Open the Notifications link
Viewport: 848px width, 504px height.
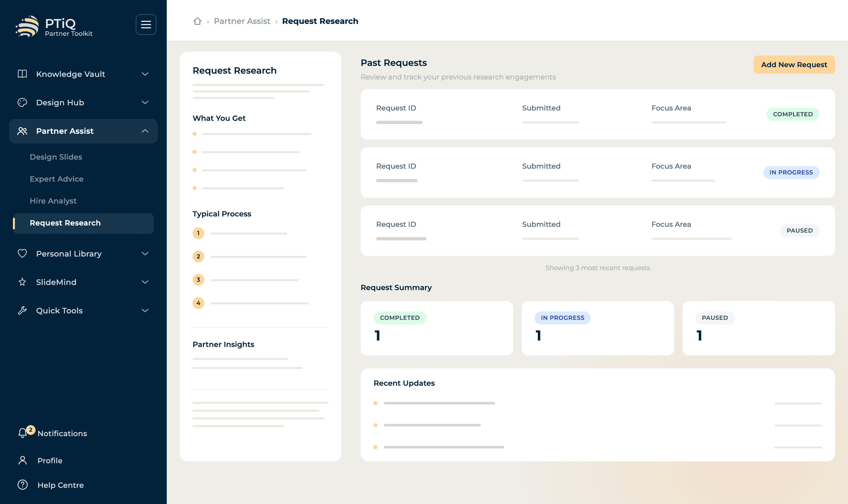(x=62, y=433)
